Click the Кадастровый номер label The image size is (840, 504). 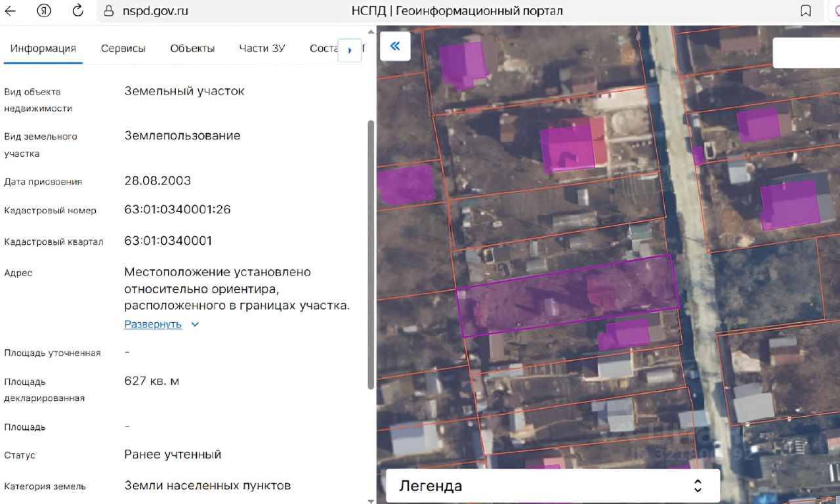coord(50,211)
